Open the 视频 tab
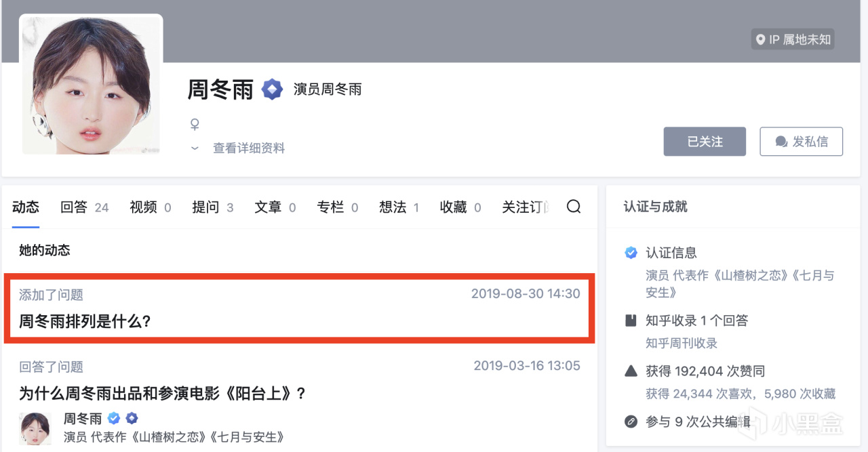 pyautogui.click(x=144, y=207)
